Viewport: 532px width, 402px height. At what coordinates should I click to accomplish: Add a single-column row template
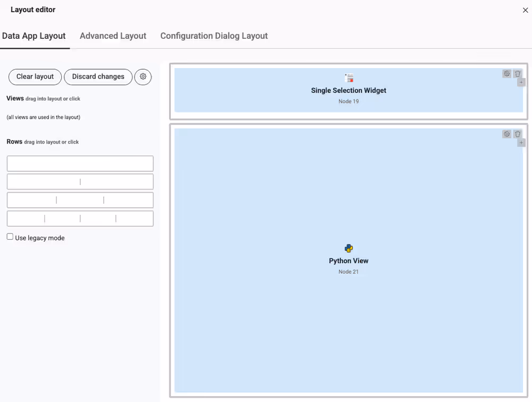point(80,164)
